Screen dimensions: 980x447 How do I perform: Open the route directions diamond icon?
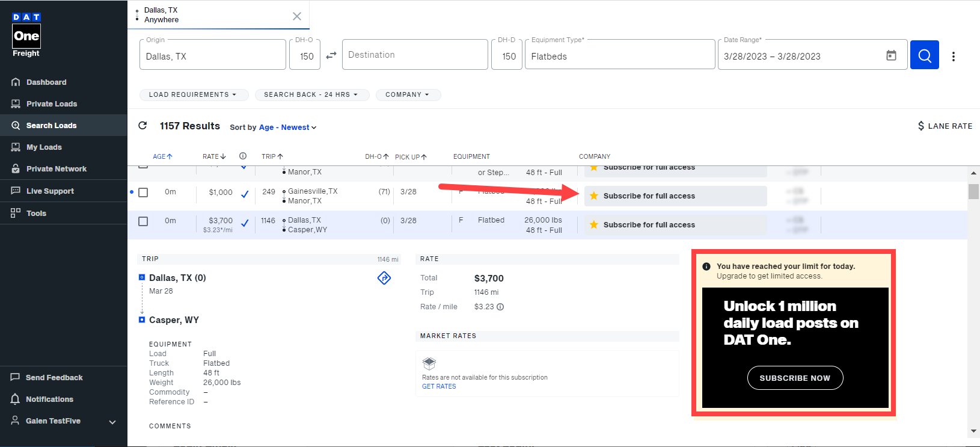(x=384, y=278)
